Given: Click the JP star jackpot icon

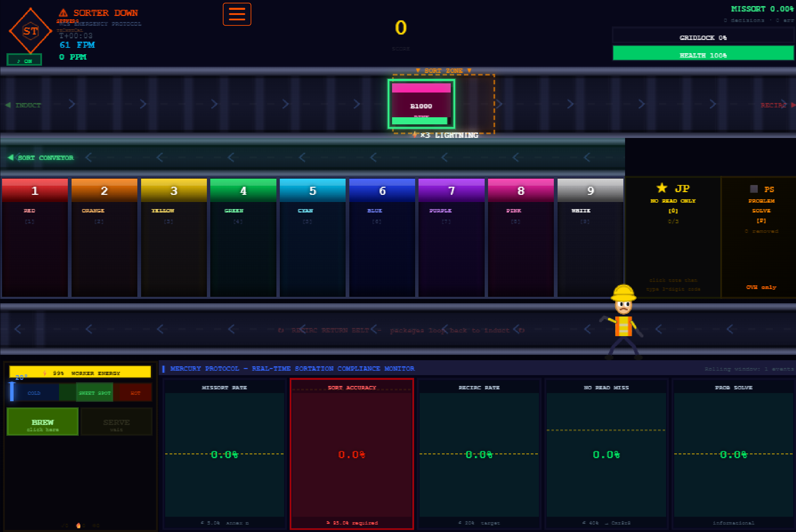Looking at the screenshot, I should [661, 188].
